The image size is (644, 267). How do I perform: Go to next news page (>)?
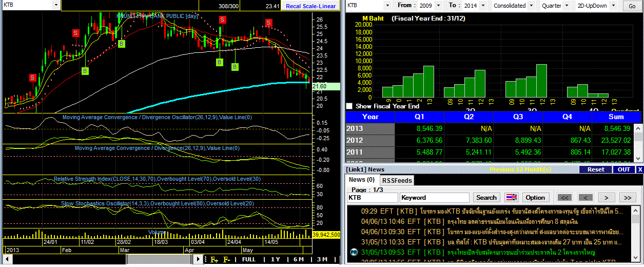[x=606, y=198]
